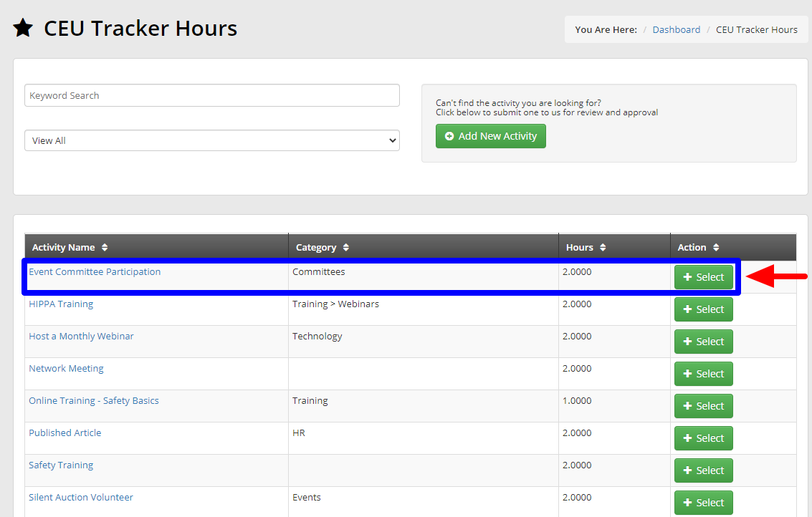
Task: Click the star icon beside CEU Tracker Hours
Action: point(23,28)
